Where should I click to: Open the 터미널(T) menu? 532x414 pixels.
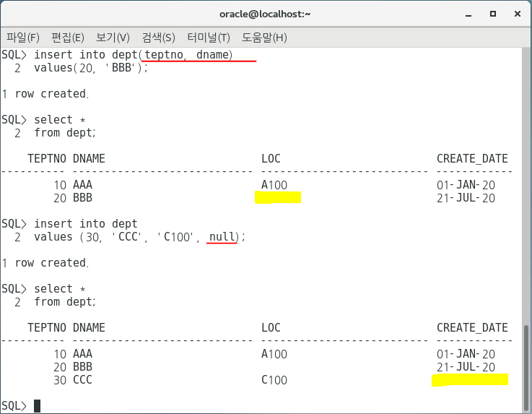pyautogui.click(x=209, y=37)
